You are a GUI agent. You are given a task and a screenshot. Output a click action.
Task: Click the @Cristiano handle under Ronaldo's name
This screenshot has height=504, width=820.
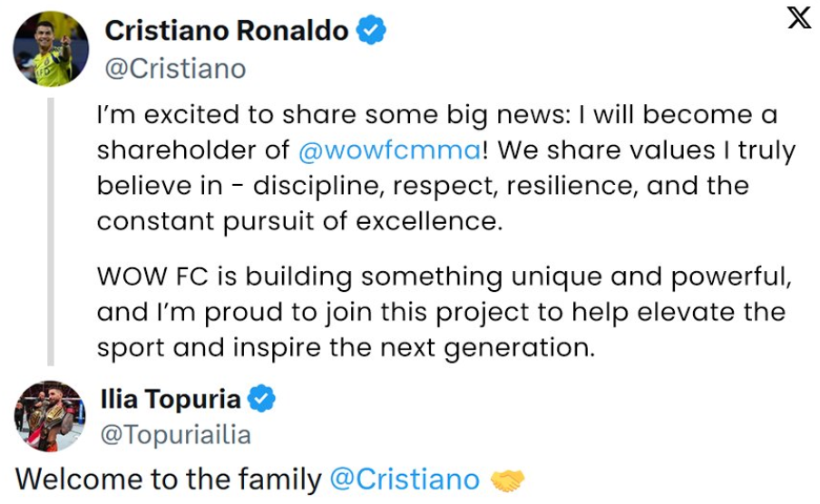coord(175,69)
